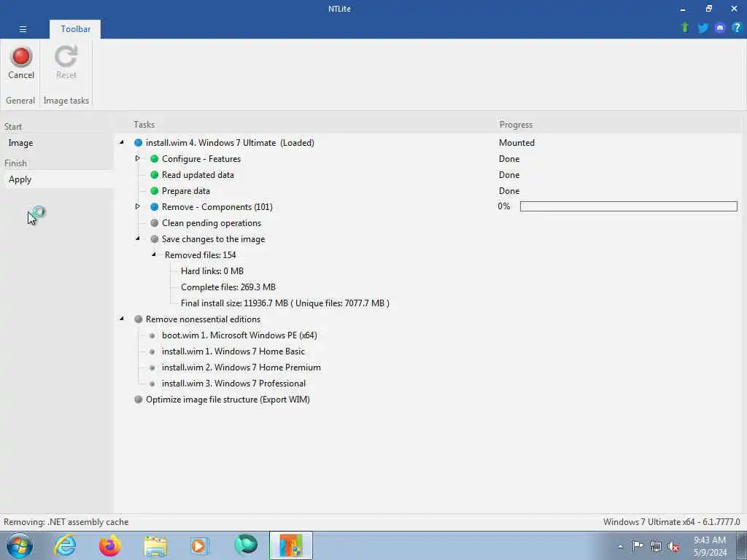Expand the Configure - Features node
Viewport: 747px width, 560px height.
(x=138, y=158)
